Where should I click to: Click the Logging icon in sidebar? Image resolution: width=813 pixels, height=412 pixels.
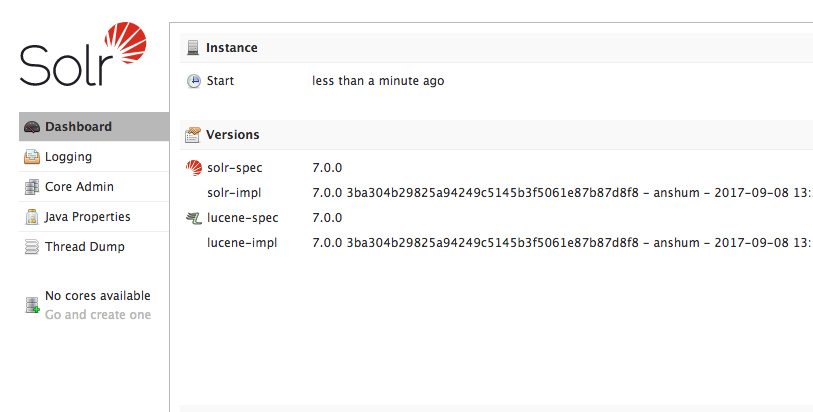coord(32,157)
